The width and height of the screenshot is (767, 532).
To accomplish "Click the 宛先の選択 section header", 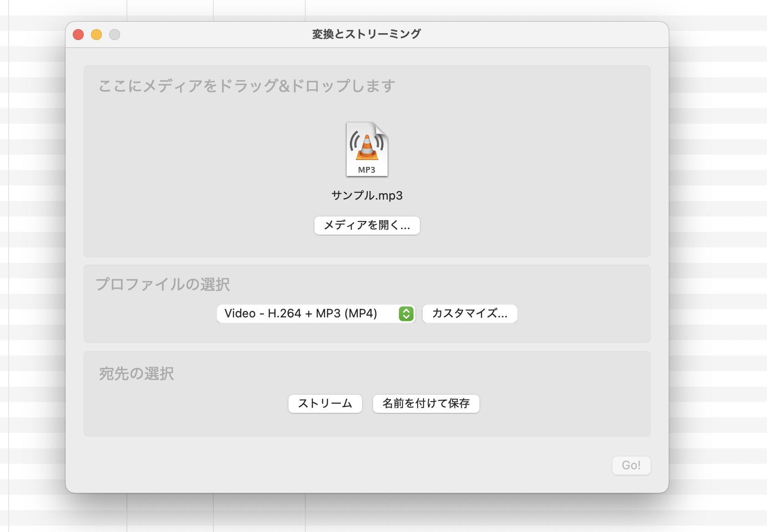I will pos(135,374).
